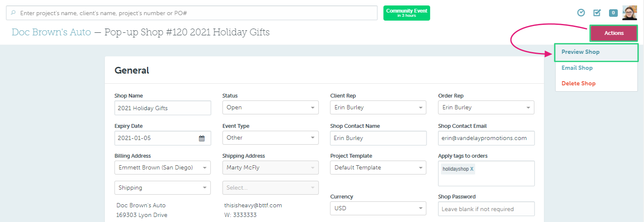Click the Actions button

pyautogui.click(x=614, y=33)
